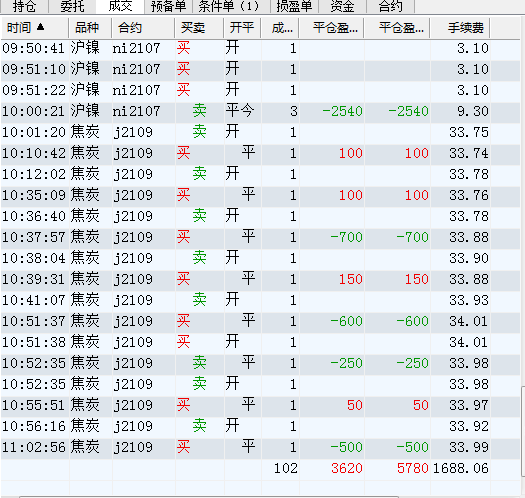The image size is (525, 498).
Task: Go to the 资金 tab
Action: (343, 6)
